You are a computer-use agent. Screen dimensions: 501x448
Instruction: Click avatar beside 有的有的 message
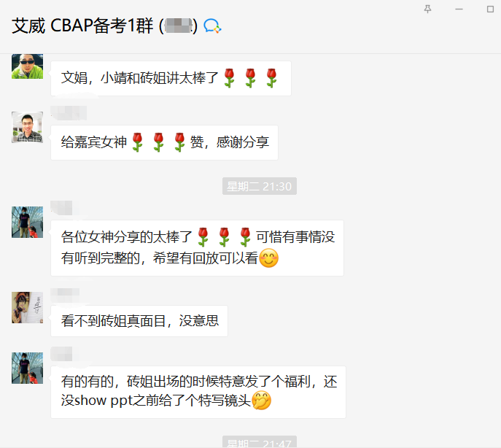pos(27,368)
